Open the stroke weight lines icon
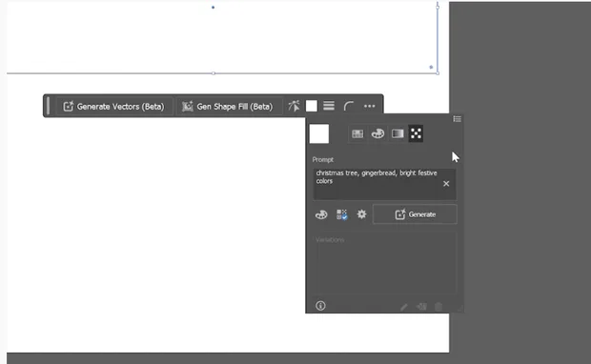The height and width of the screenshot is (364, 591). click(x=329, y=106)
